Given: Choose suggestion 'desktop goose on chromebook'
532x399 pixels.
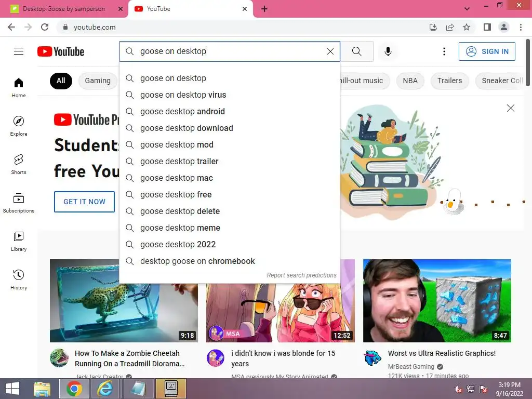Looking at the screenshot, I should 229,261.
